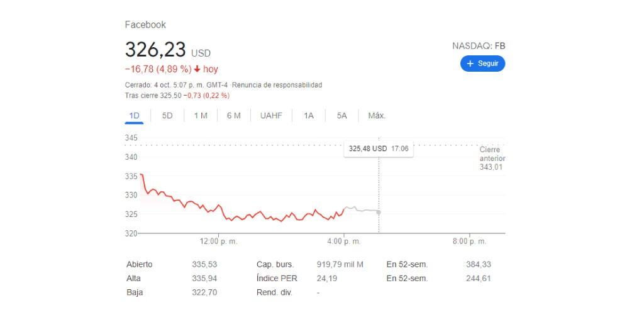Screen dimensions: 644x322
Task: Click the 326,23 stock price
Action: coord(155,50)
